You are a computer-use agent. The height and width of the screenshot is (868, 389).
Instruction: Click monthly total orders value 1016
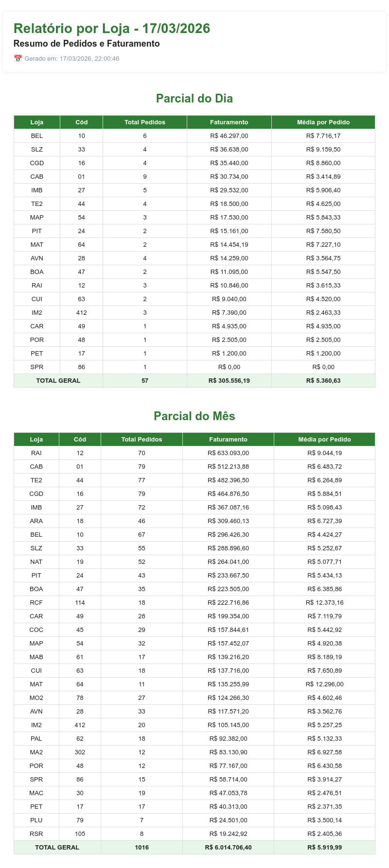pyautogui.click(x=142, y=848)
